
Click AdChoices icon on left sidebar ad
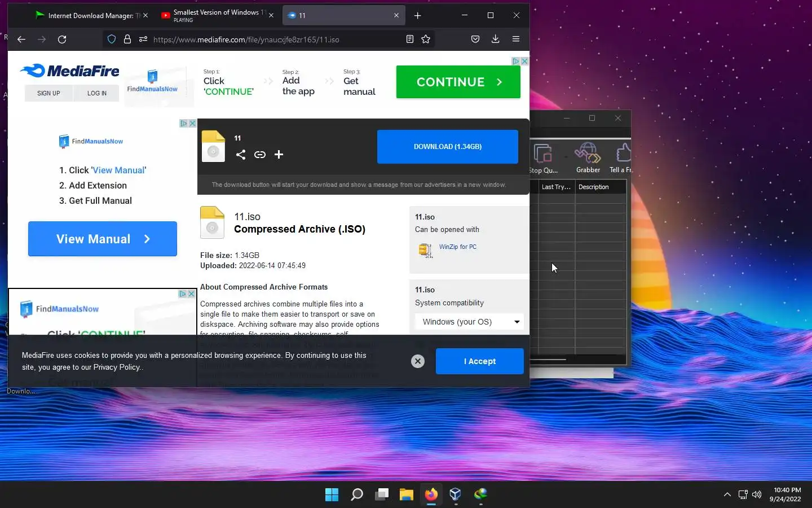pos(184,123)
